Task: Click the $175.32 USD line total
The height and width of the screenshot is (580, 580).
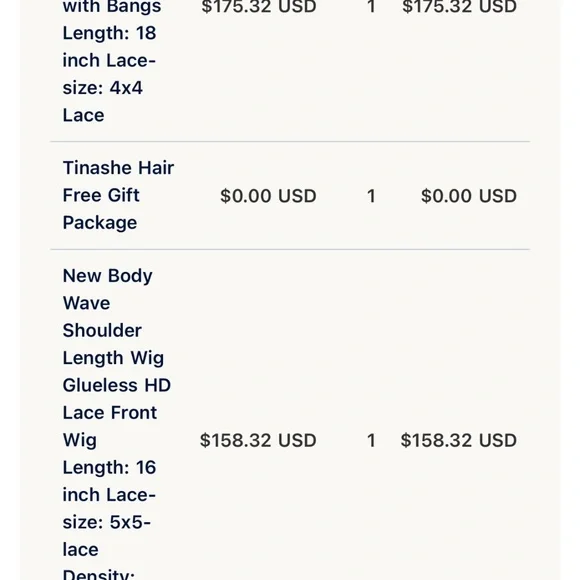Action: tap(459, 7)
